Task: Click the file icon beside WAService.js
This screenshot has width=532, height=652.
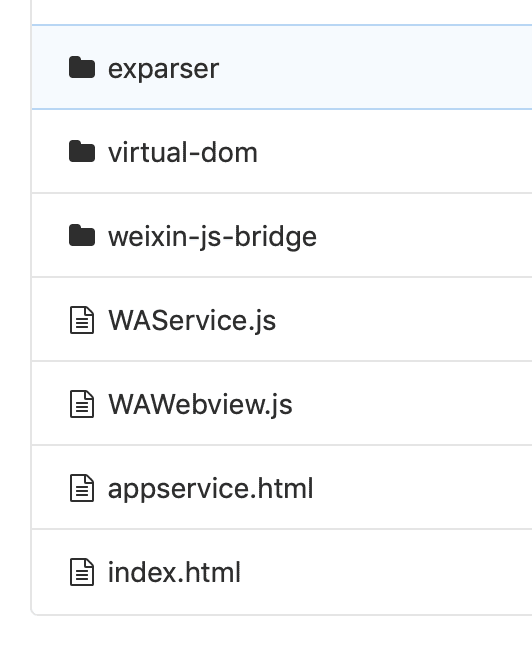Action: (x=82, y=320)
